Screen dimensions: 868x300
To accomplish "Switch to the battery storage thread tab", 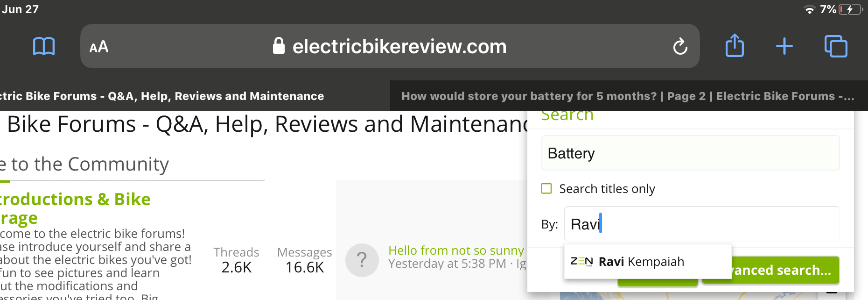I will point(625,96).
